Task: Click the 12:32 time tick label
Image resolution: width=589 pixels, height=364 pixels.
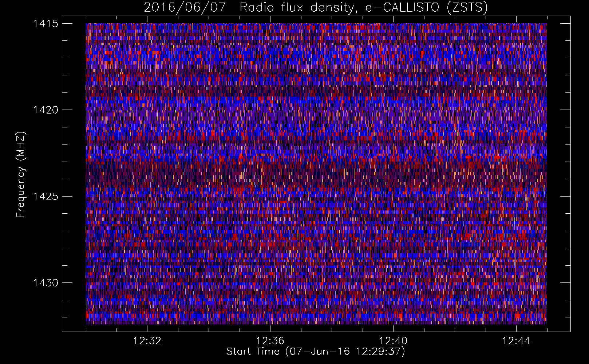Action: click(x=147, y=341)
